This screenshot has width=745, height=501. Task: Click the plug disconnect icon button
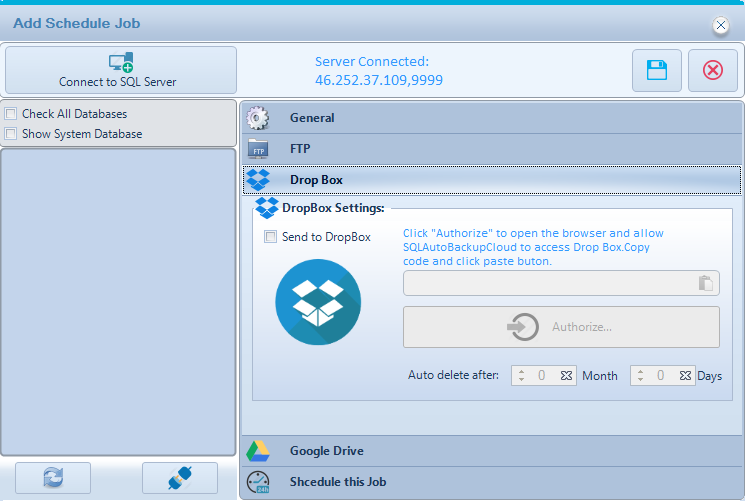(x=180, y=478)
